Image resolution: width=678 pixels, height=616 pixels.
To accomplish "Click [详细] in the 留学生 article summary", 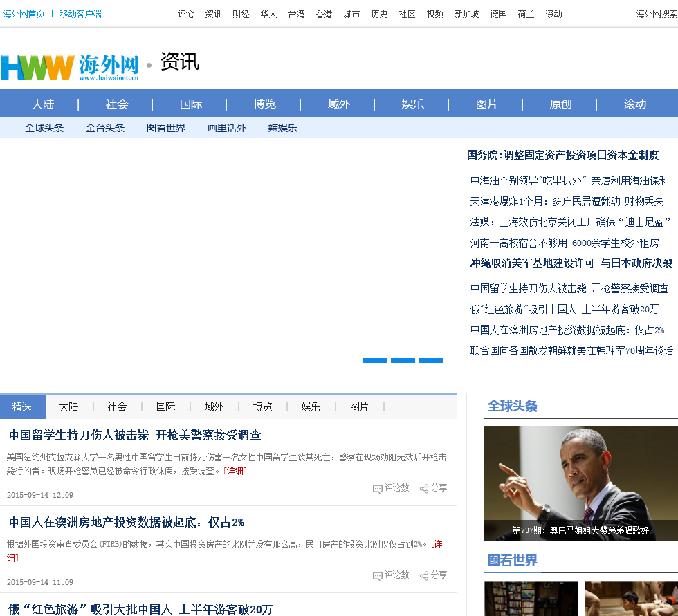I will click(x=235, y=471).
